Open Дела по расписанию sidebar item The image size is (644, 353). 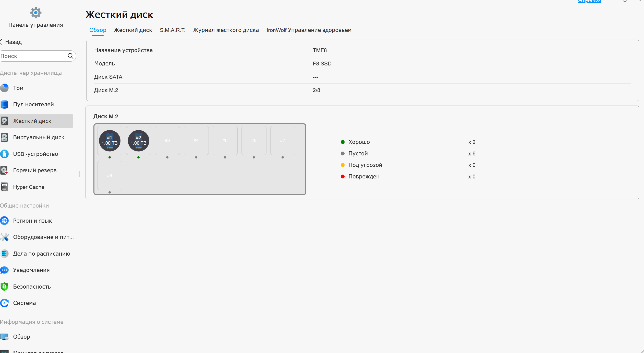click(41, 254)
